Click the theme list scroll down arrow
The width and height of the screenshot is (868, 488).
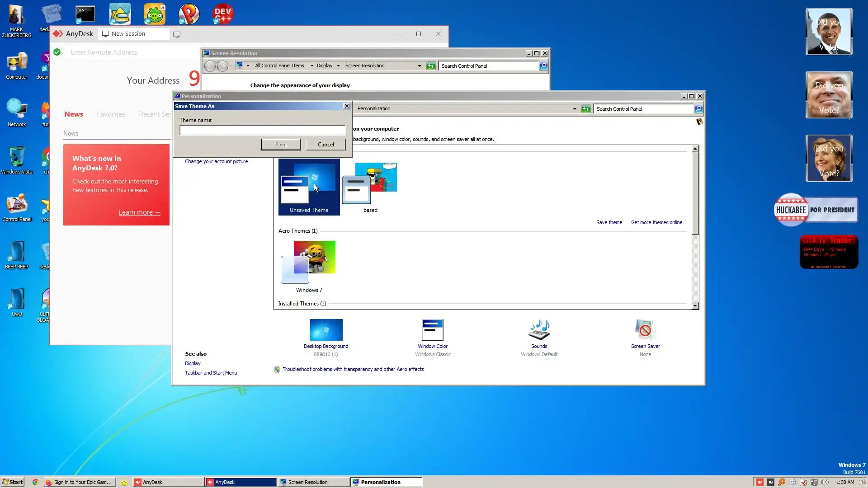695,306
